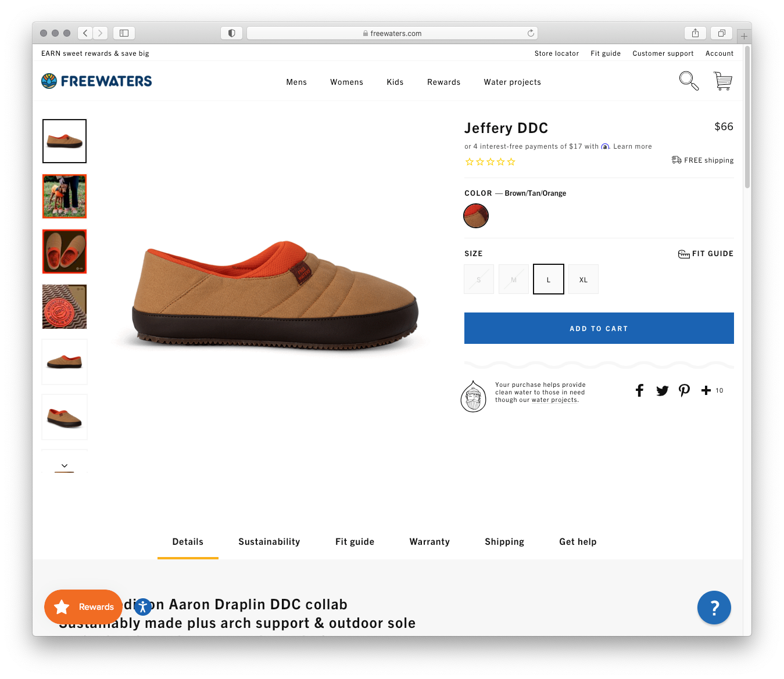The height and width of the screenshot is (679, 784).
Task: Click the Afterpay logo icon
Action: point(605,146)
